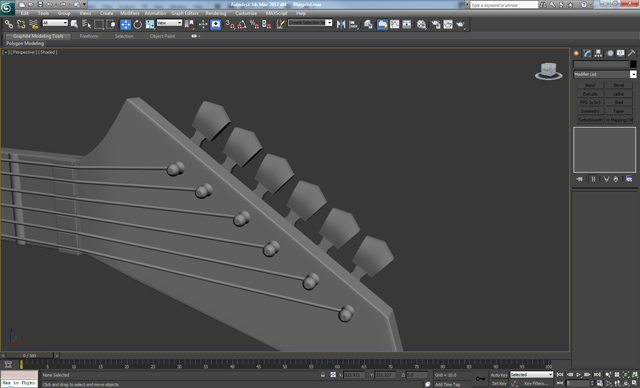
Task: Open the Material Editor
Action: tap(422, 24)
